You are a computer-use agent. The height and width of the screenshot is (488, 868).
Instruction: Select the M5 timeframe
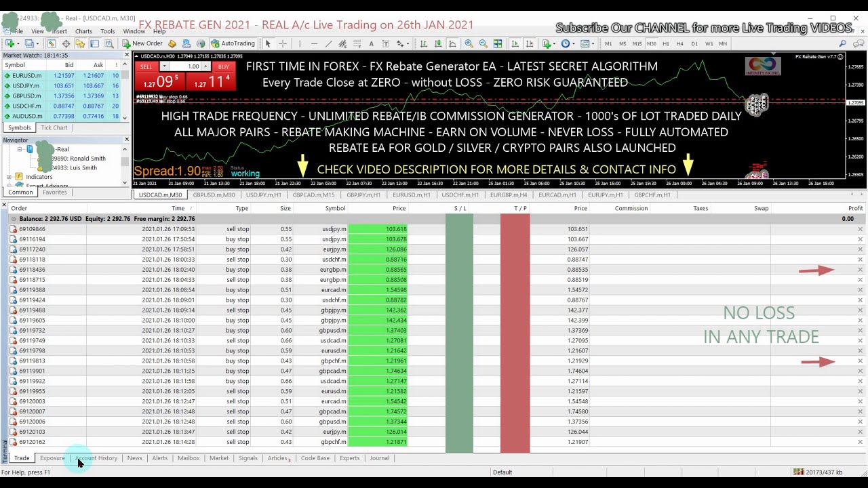tap(623, 43)
